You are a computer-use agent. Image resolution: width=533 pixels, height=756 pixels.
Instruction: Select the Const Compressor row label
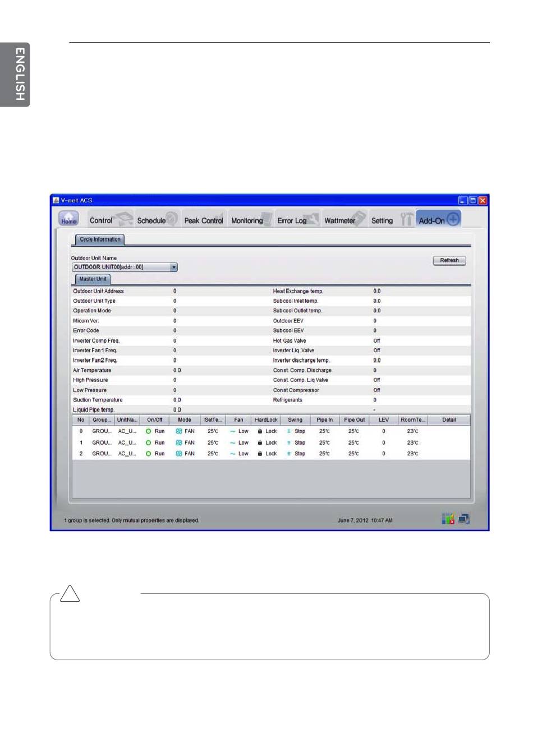pyautogui.click(x=296, y=390)
